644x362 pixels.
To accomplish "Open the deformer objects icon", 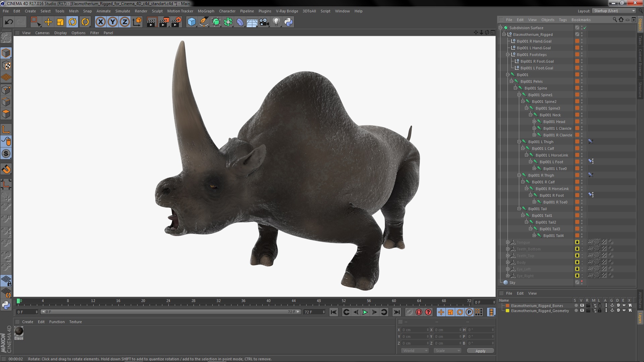I will [x=240, y=22].
